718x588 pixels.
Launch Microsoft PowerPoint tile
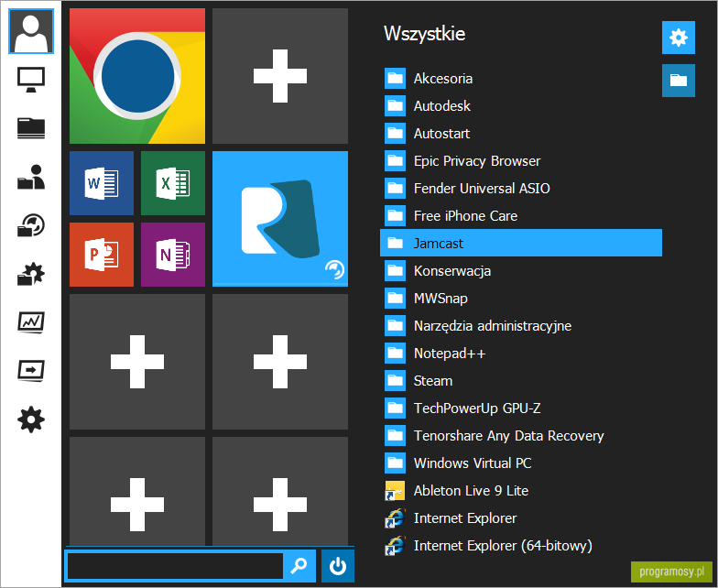pos(102,255)
